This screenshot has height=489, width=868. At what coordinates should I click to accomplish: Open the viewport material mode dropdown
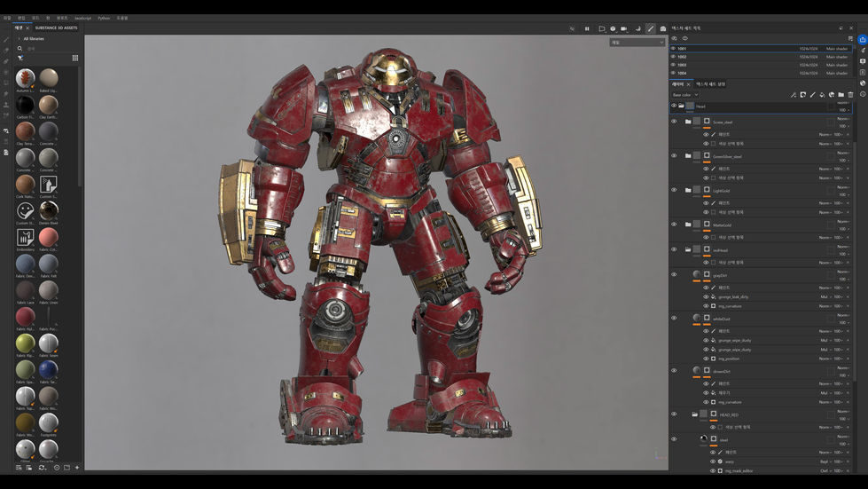(637, 42)
